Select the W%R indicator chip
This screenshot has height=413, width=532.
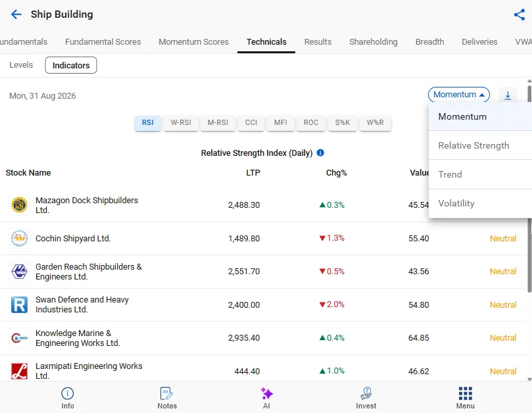tap(375, 122)
